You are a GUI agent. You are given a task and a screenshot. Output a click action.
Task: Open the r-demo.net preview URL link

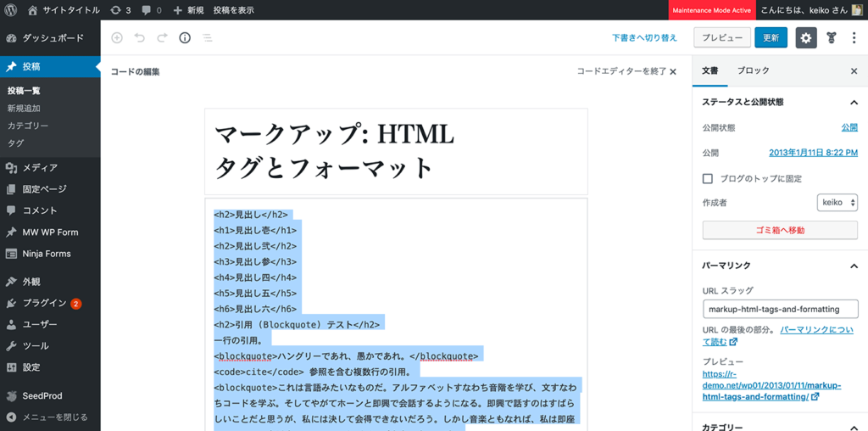[771, 385]
